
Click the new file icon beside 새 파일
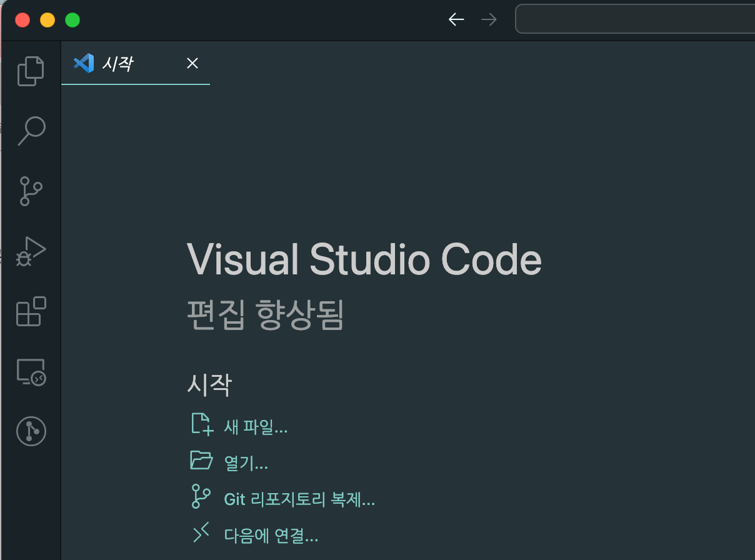click(x=202, y=424)
